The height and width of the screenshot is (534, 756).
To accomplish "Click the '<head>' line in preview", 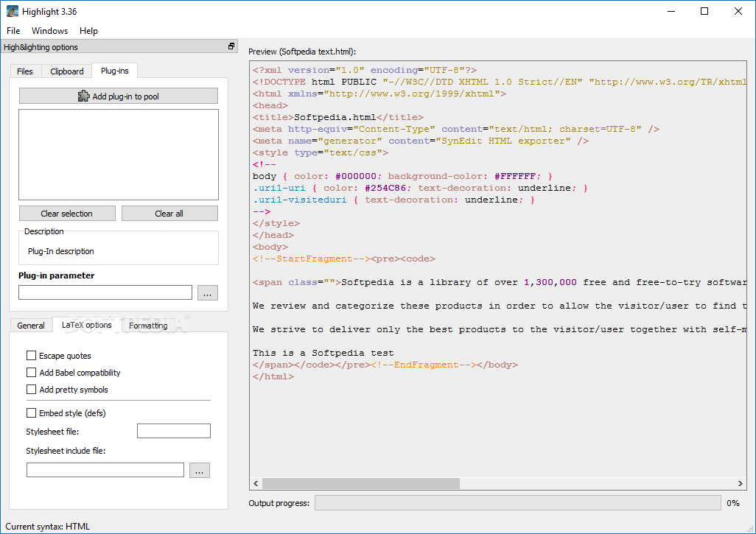I will [270, 105].
